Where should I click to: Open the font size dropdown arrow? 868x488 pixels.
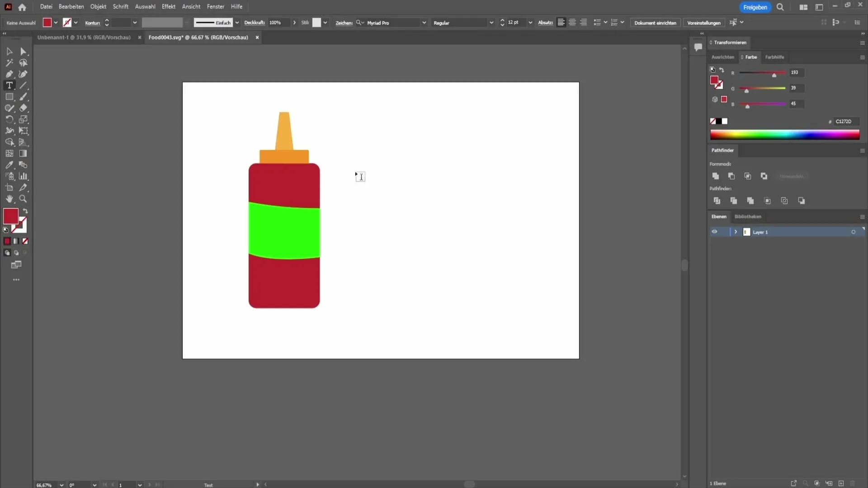[530, 23]
